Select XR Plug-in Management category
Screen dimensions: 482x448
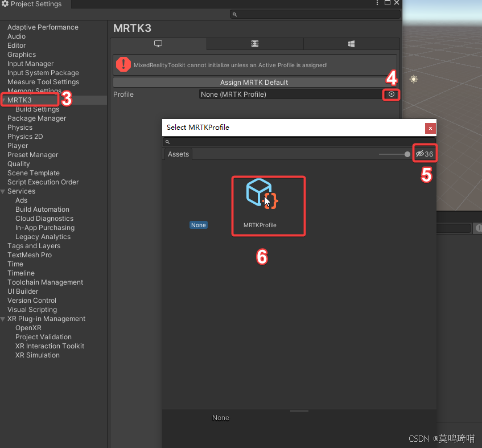pos(46,319)
